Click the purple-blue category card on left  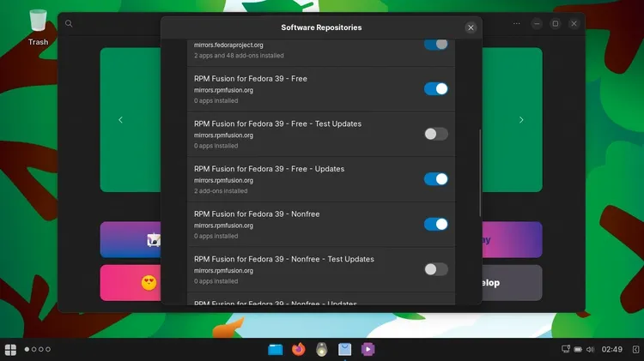(x=131, y=239)
